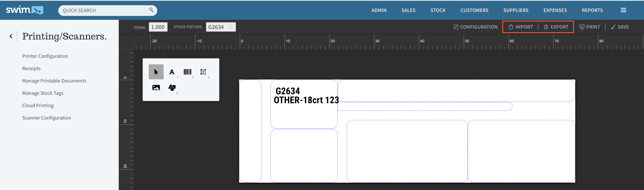Image resolution: width=644 pixels, height=190 pixels.
Task: Open the SUPPLIERS menu
Action: [x=516, y=10]
